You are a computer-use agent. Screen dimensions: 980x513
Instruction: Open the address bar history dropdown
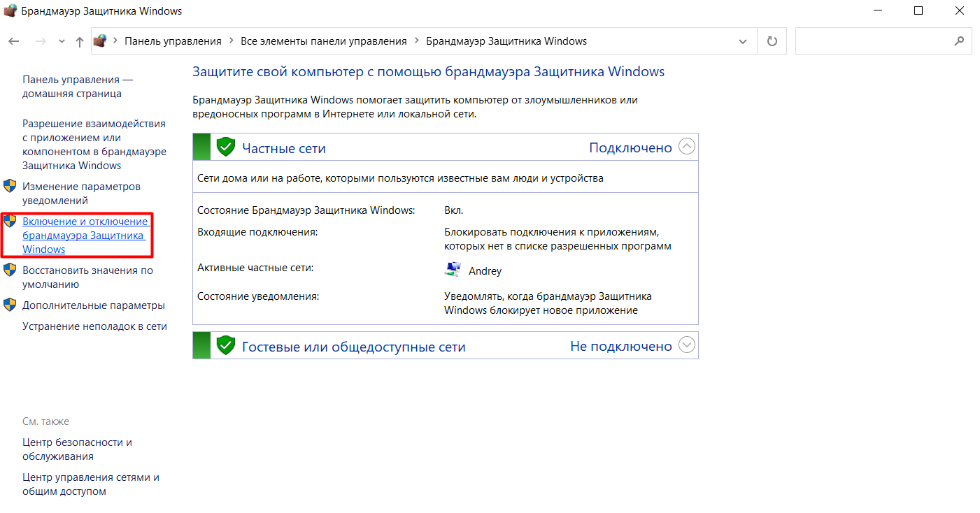coord(743,41)
